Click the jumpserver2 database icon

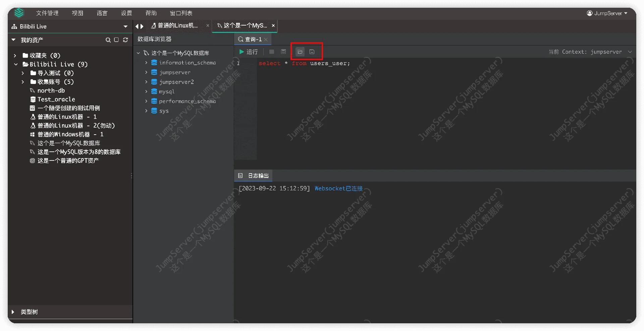click(154, 82)
